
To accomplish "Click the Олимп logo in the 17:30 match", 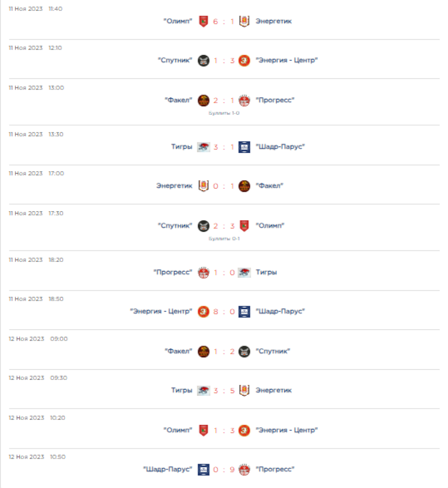I will [244, 226].
